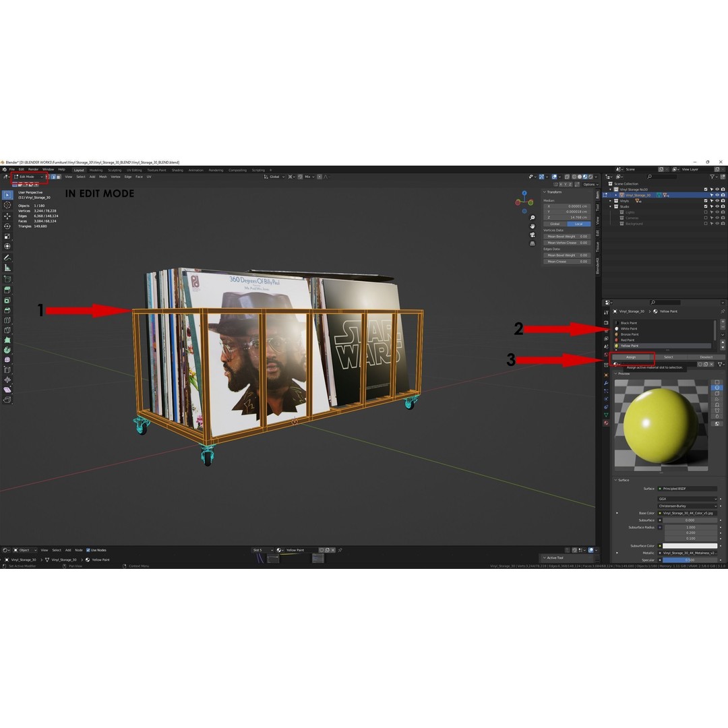Pick the Transform tool

[x=7, y=247]
